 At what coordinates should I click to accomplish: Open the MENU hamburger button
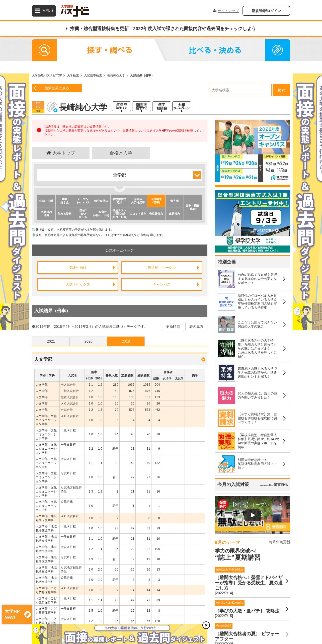44,11
